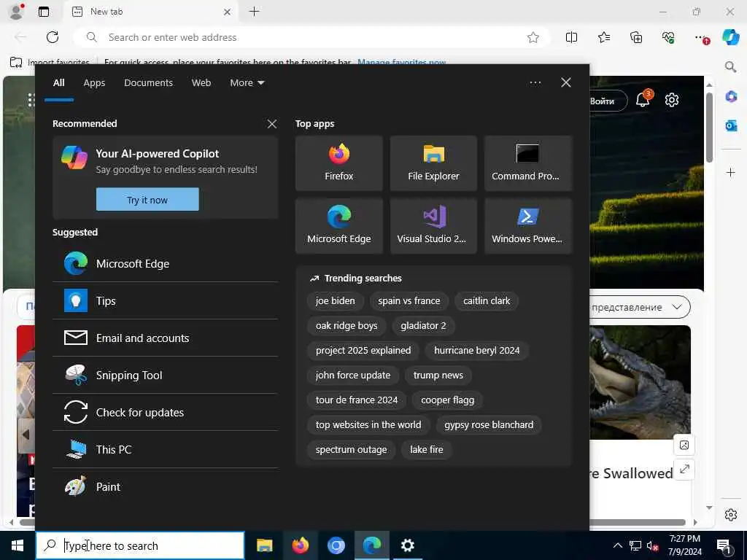Open search panel options ellipsis
Screen dimensions: 747x560
[535, 83]
